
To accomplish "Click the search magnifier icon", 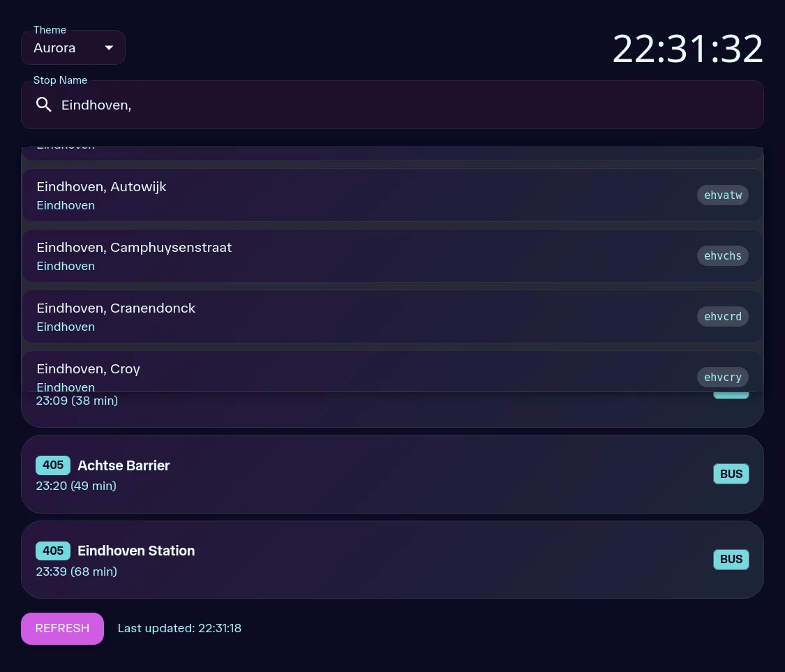I will pos(44,105).
